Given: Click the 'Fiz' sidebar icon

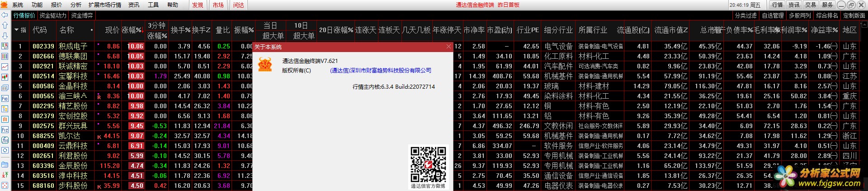Looking at the screenshot, I should point(5,129).
